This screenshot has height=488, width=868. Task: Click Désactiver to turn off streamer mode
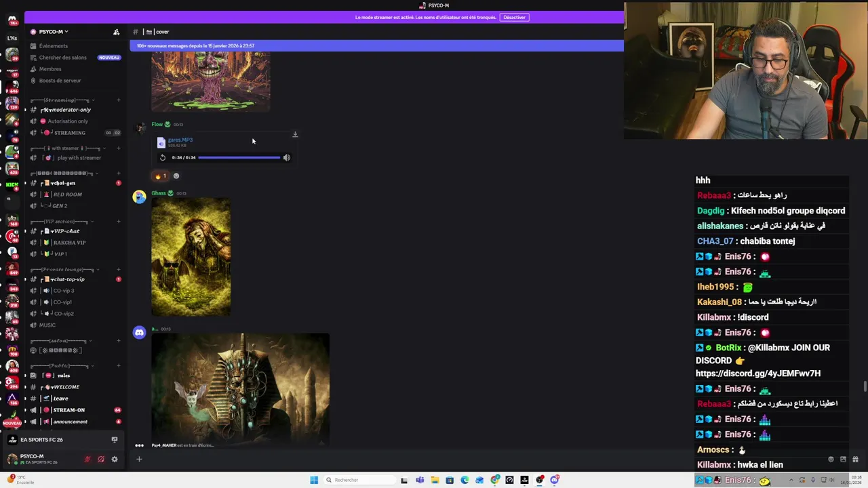point(514,18)
